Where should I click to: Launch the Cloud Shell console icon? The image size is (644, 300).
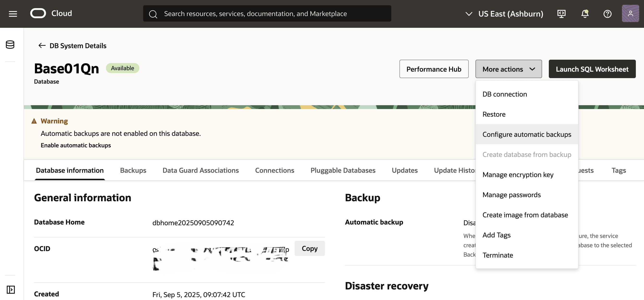click(x=562, y=14)
